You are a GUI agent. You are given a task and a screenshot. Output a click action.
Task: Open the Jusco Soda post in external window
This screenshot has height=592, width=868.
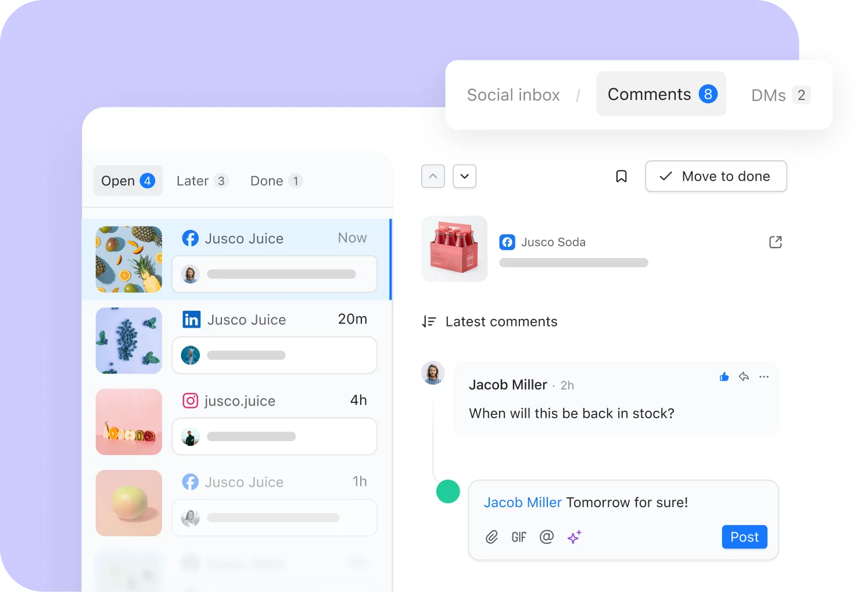[x=775, y=242]
